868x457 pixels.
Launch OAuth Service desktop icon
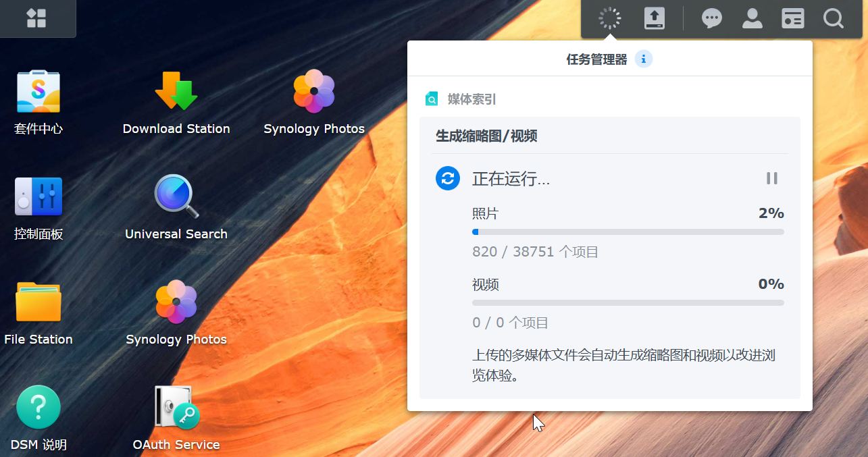click(176, 407)
